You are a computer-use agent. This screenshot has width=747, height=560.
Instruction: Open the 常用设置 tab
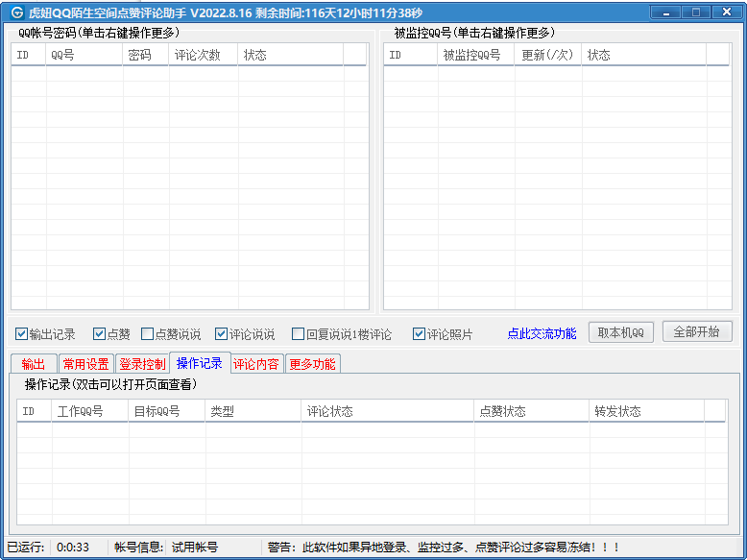click(86, 364)
